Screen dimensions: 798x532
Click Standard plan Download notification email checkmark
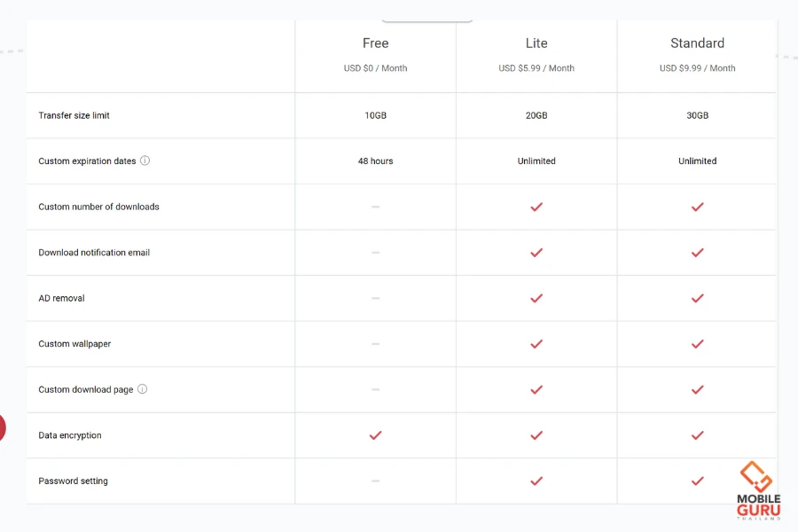pos(698,253)
